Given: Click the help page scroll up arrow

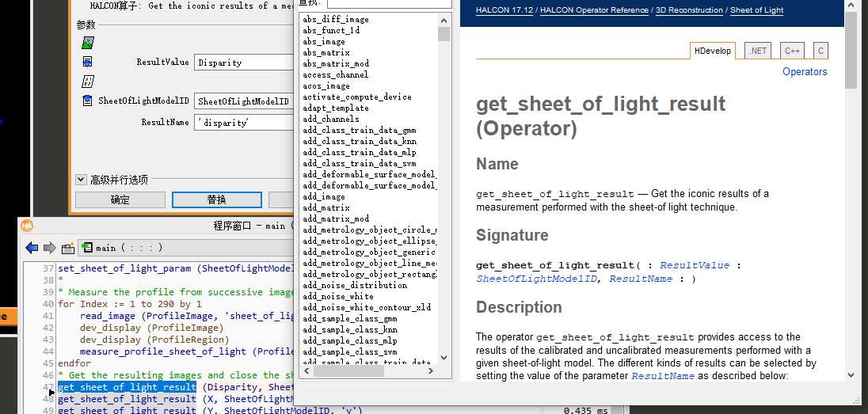Looking at the screenshot, I should pyautogui.click(x=851, y=5).
